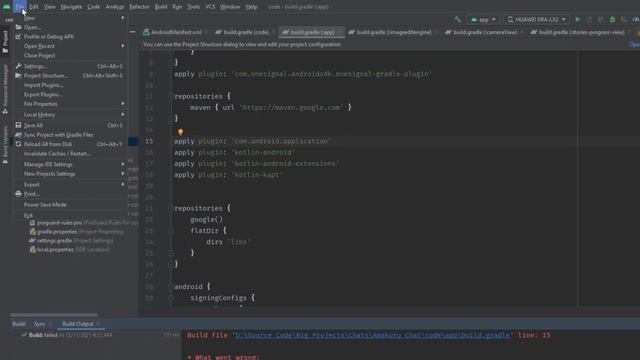Screen dimensions: 640x360
Task: Click the green Run app play icon
Action: point(578,20)
